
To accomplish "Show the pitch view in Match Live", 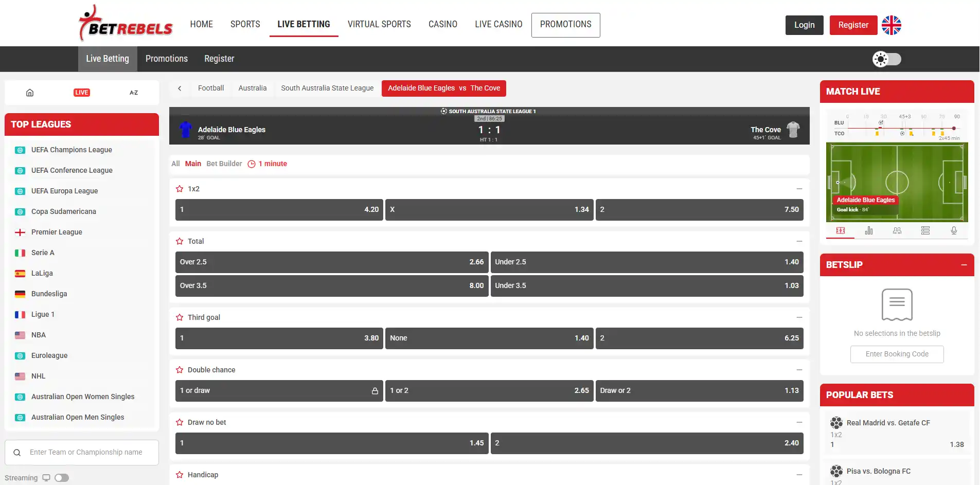I will (841, 230).
